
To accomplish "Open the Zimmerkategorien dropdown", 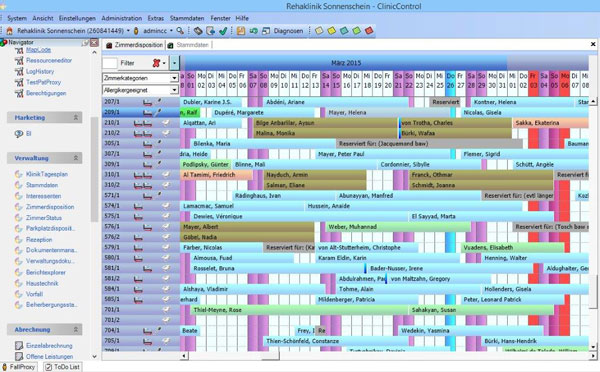I will [x=140, y=78].
